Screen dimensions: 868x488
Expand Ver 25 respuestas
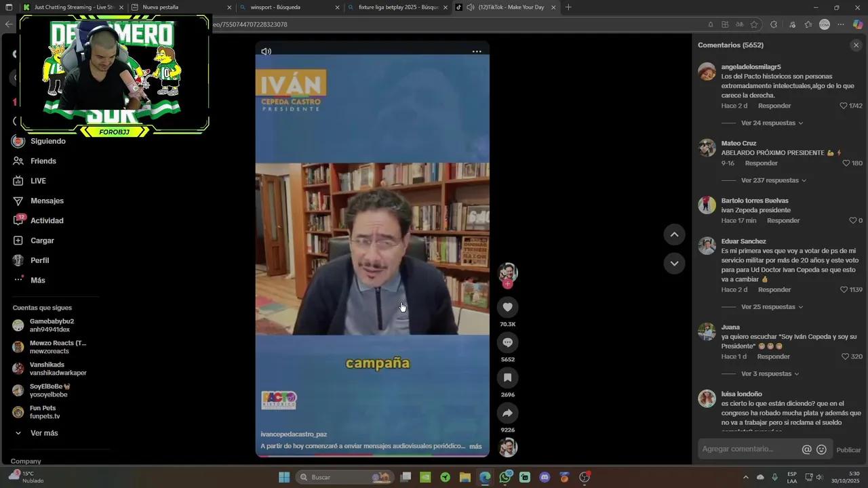coord(772,307)
